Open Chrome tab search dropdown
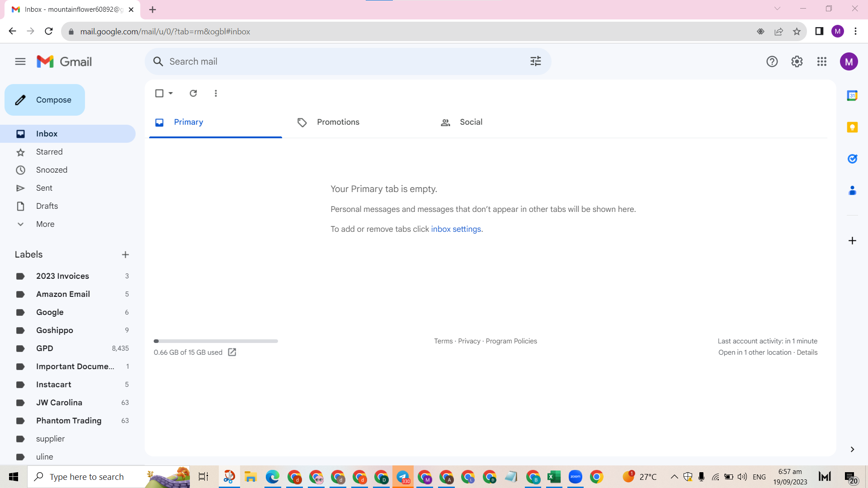 click(777, 9)
